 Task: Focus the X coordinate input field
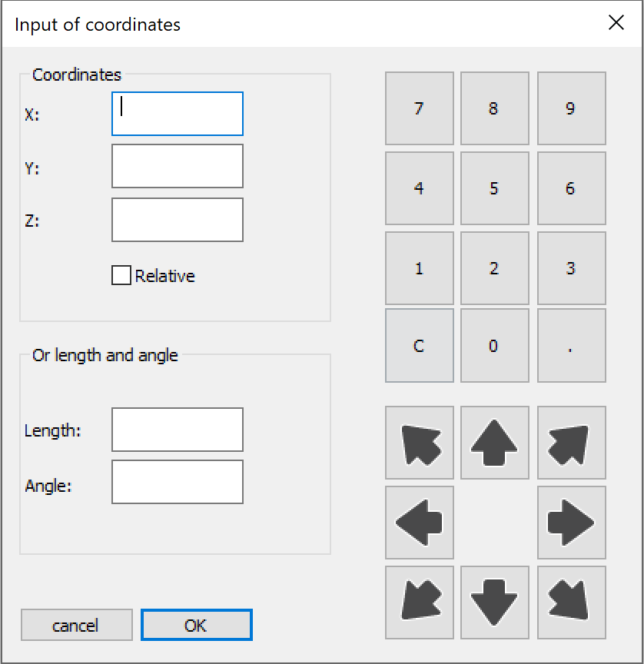(178, 114)
